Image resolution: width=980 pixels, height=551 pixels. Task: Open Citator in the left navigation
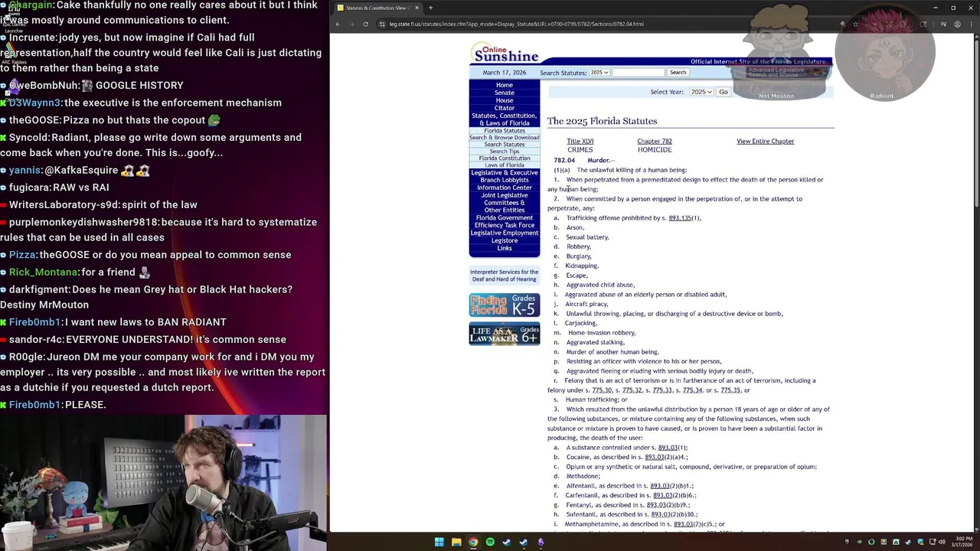(505, 108)
